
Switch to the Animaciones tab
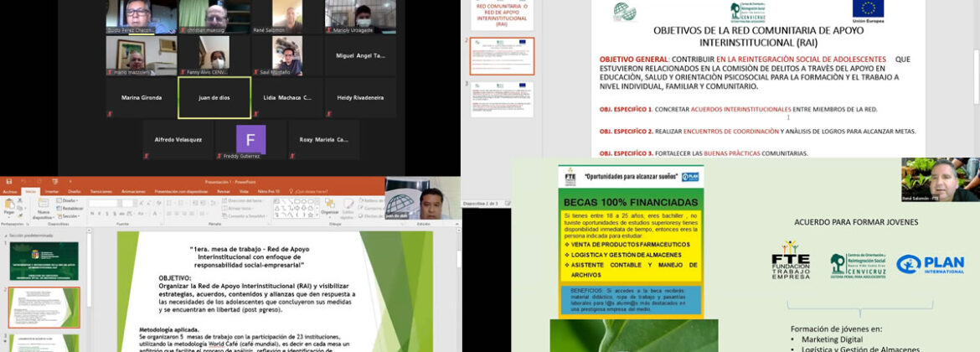click(x=133, y=191)
